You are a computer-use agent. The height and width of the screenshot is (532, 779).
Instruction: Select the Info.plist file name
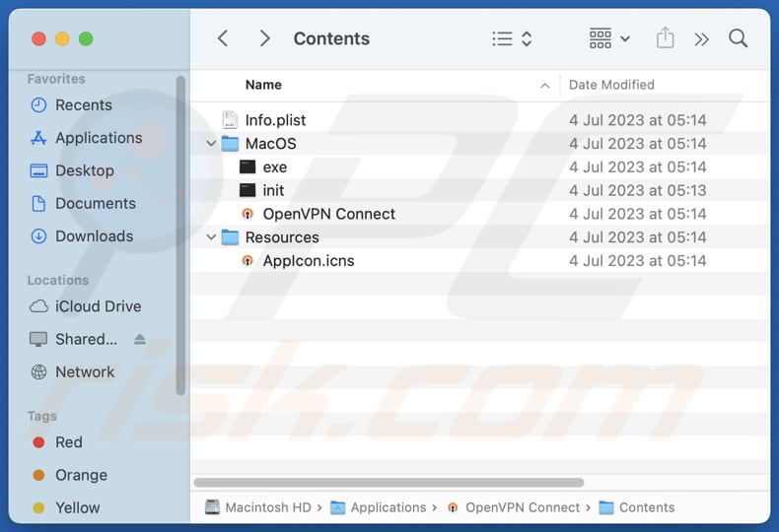pyautogui.click(x=275, y=120)
